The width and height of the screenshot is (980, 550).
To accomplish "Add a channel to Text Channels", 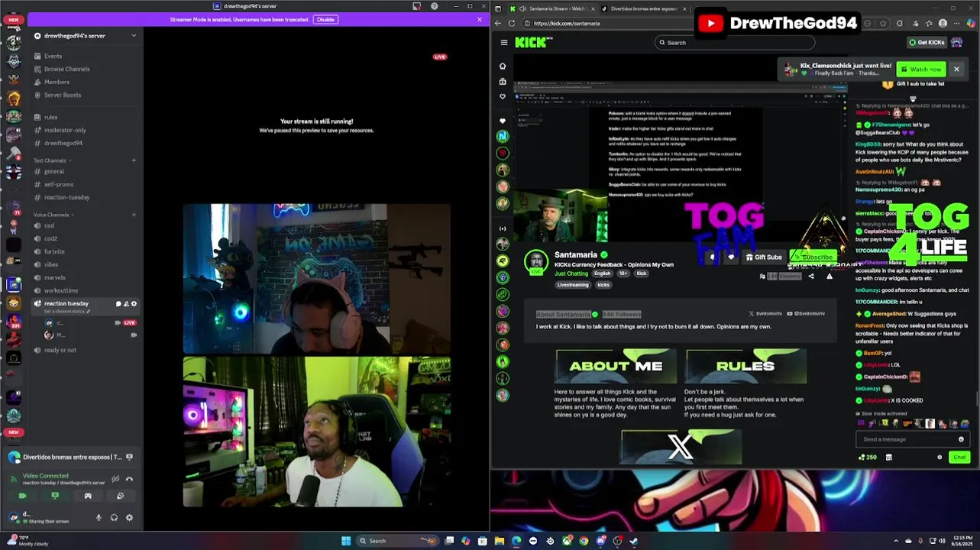I will tap(134, 160).
